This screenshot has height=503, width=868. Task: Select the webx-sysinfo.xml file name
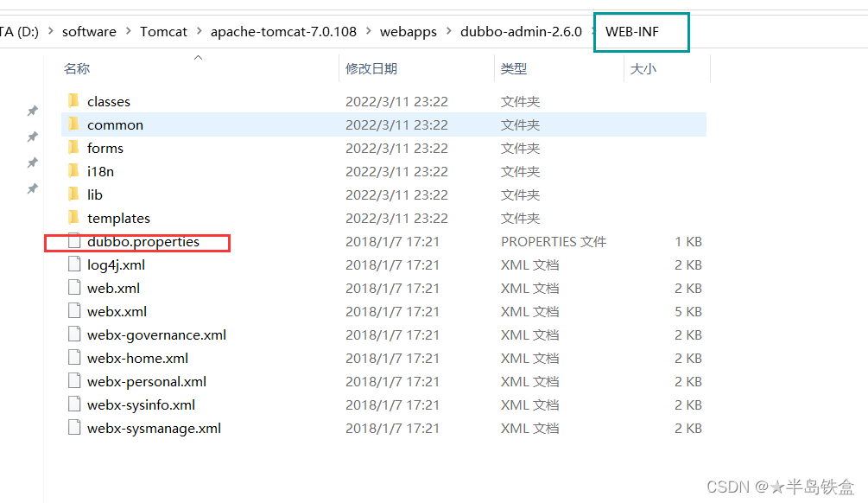pos(141,404)
